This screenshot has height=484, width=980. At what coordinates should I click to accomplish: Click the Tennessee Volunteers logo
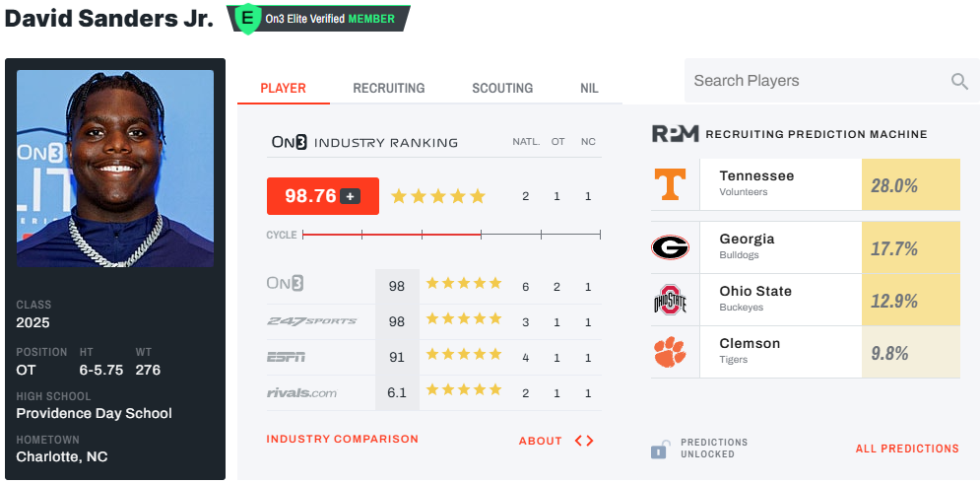tap(672, 184)
